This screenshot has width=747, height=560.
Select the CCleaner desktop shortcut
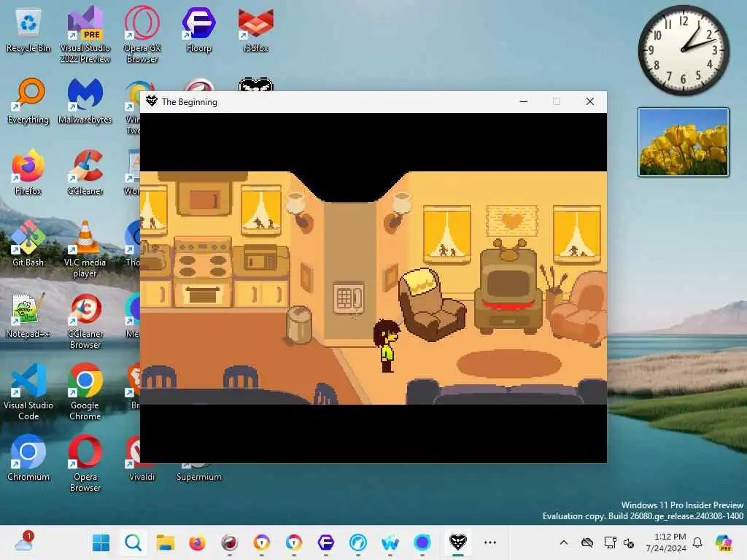click(85, 174)
